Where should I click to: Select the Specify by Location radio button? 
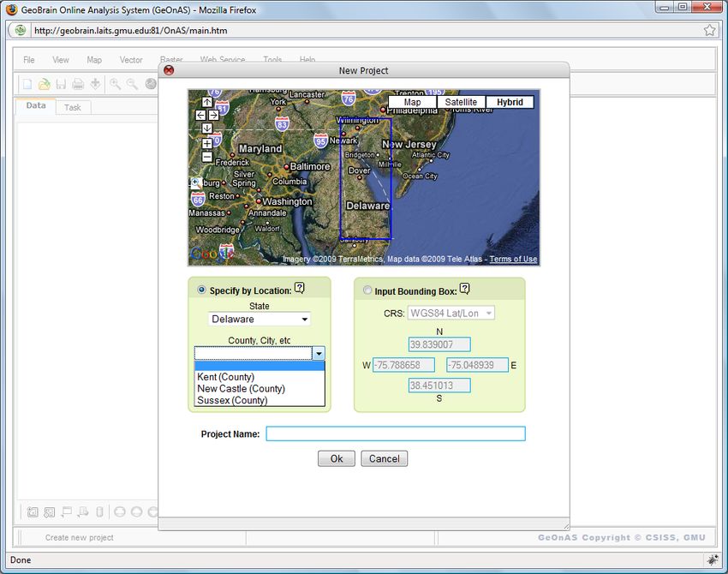point(201,290)
